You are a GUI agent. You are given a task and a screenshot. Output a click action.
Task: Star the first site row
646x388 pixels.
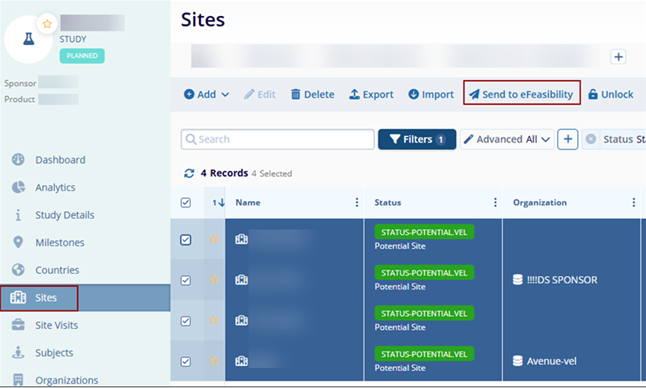214,239
